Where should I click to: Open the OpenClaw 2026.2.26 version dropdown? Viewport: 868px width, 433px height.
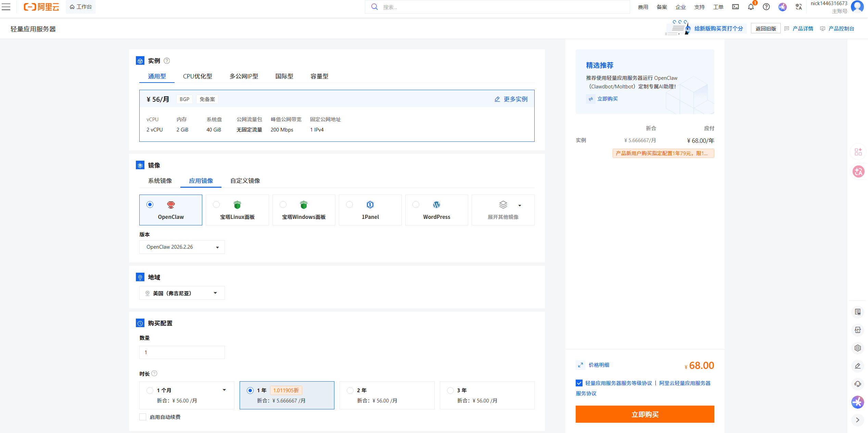[x=182, y=247]
